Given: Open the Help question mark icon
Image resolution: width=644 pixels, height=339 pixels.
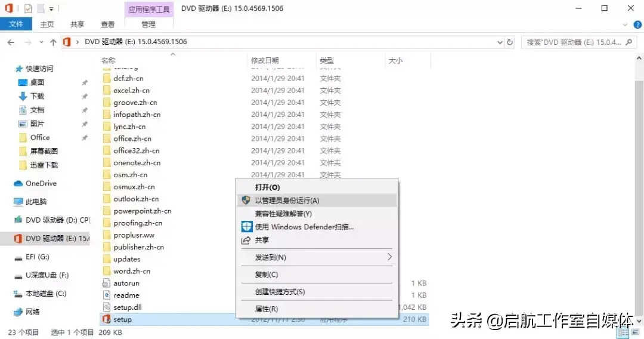Looking at the screenshot, I should click(637, 24).
